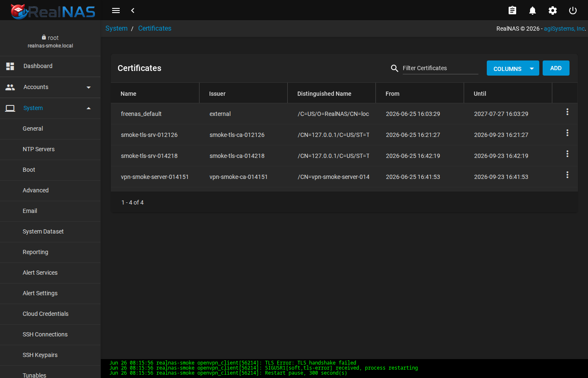588x378 pixels.
Task: Open Email settings
Action: click(x=50, y=211)
